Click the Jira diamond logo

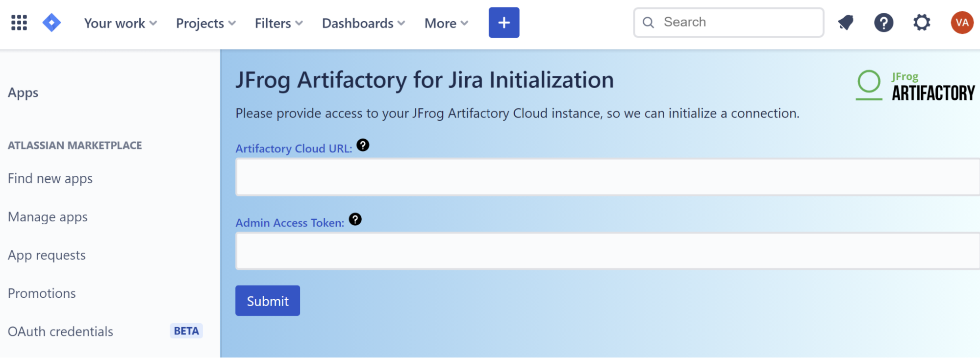[x=51, y=23]
